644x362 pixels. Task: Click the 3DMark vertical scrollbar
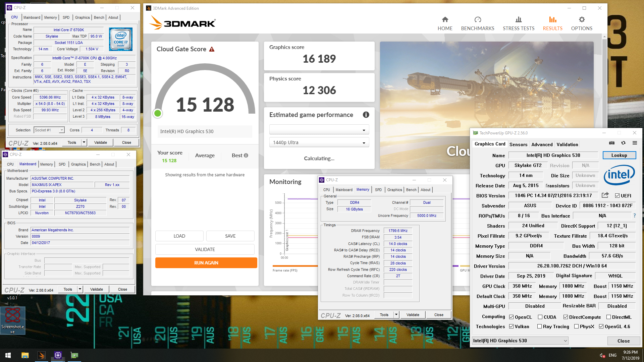[x=604, y=164]
